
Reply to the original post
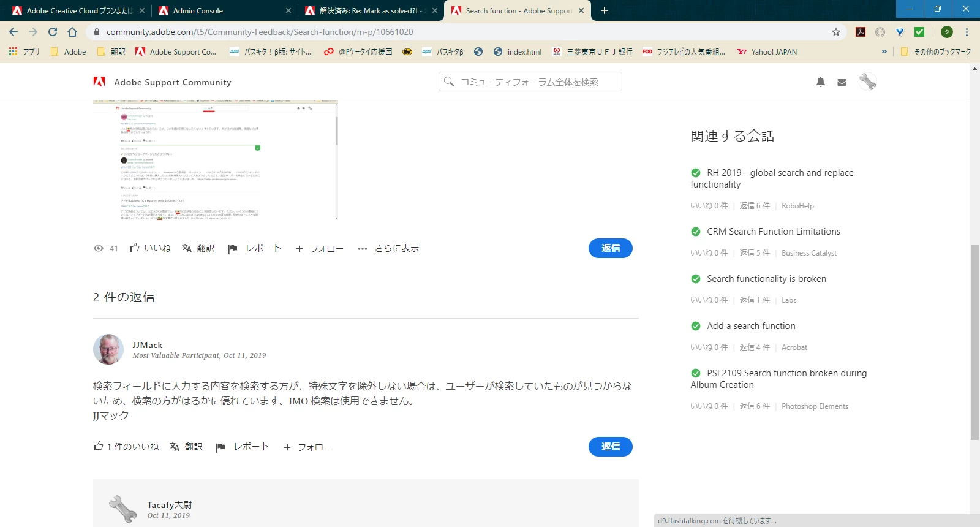coord(611,248)
